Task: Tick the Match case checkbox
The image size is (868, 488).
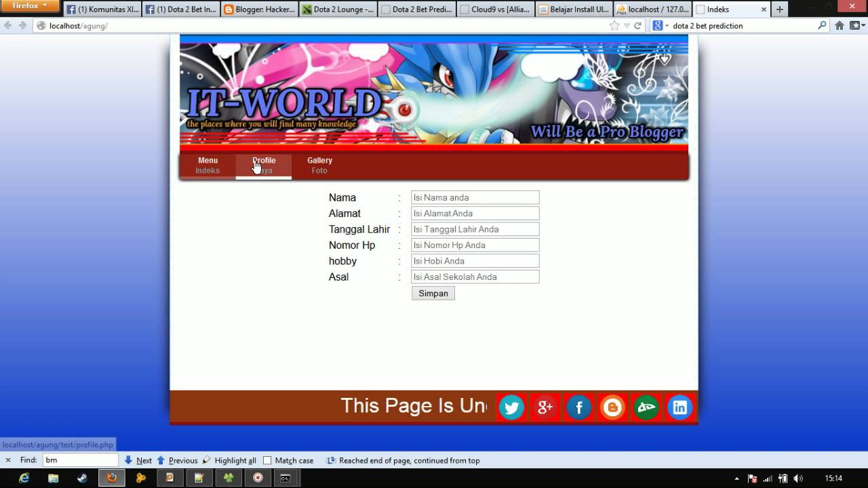Action: coord(267,460)
